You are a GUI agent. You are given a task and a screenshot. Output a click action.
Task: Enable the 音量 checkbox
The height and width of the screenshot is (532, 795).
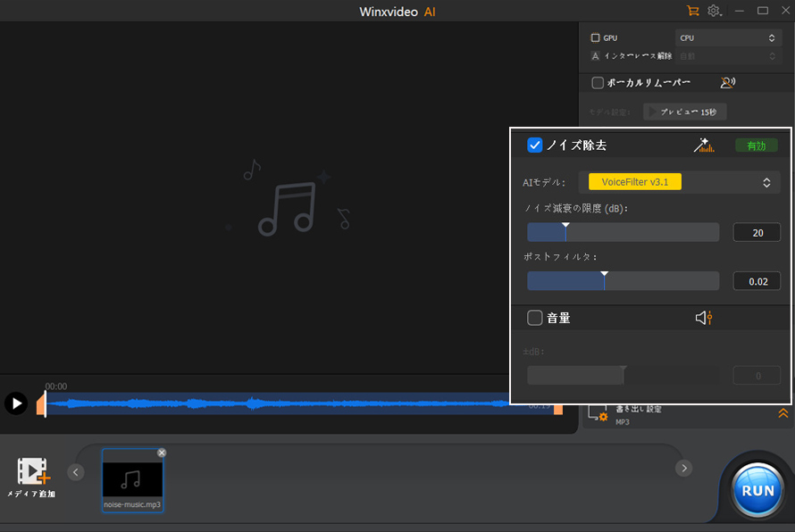coord(535,318)
